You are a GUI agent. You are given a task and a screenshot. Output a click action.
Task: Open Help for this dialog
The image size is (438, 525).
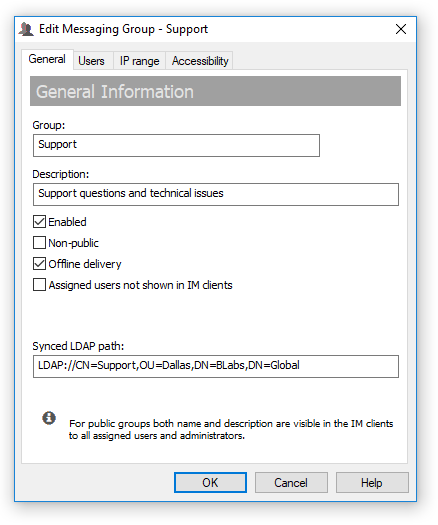372,482
